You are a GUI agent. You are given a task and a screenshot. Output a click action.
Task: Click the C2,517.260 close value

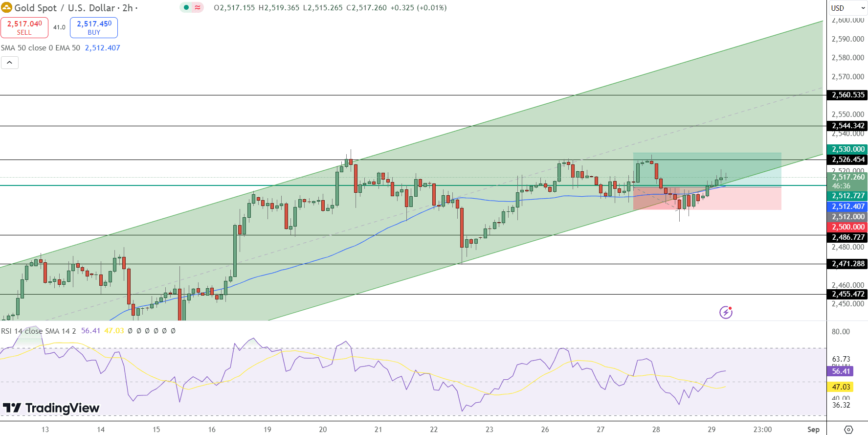[366, 8]
